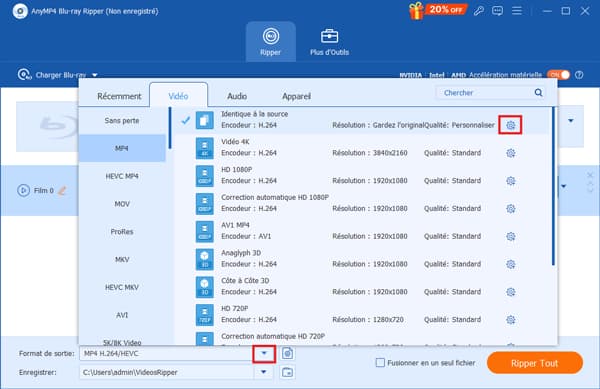
Task: Open the feedback chat bubble icon
Action: pyautogui.click(x=497, y=11)
